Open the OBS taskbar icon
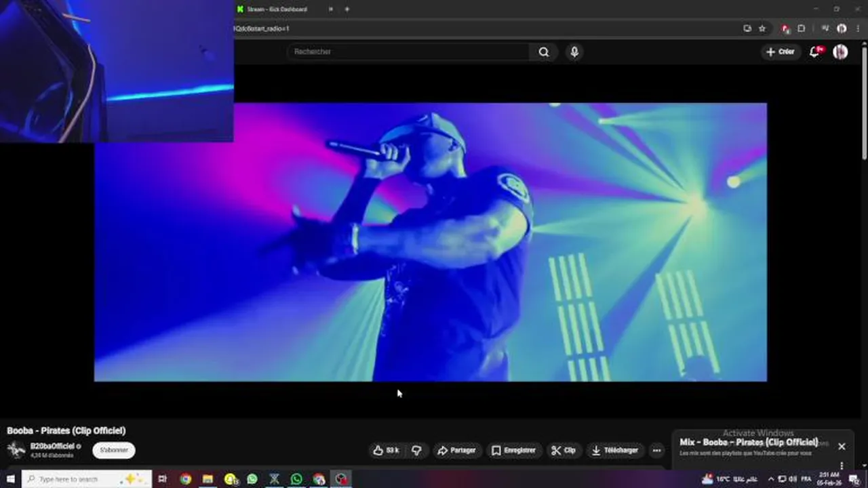Screen dimensions: 868x488 click(341, 479)
